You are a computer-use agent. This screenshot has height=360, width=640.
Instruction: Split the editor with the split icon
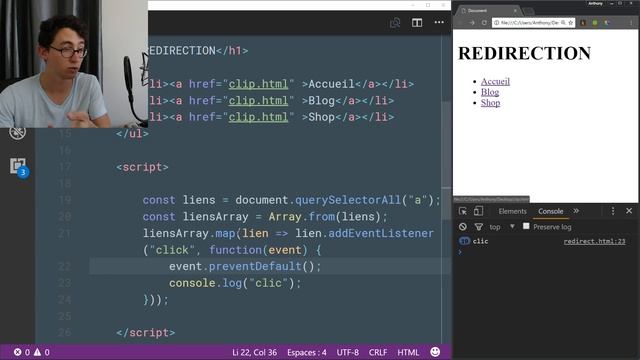pyautogui.click(x=417, y=23)
